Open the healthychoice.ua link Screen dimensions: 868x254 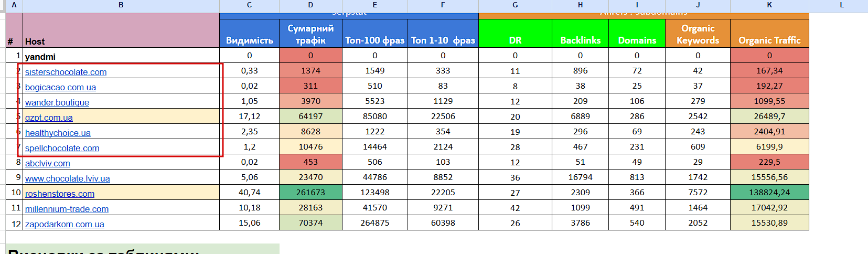(x=58, y=133)
